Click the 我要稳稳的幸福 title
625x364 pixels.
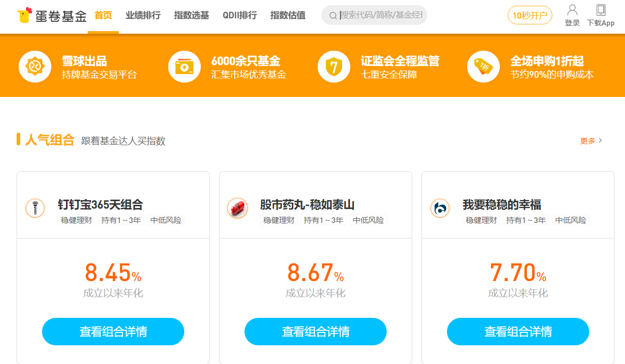(x=502, y=204)
